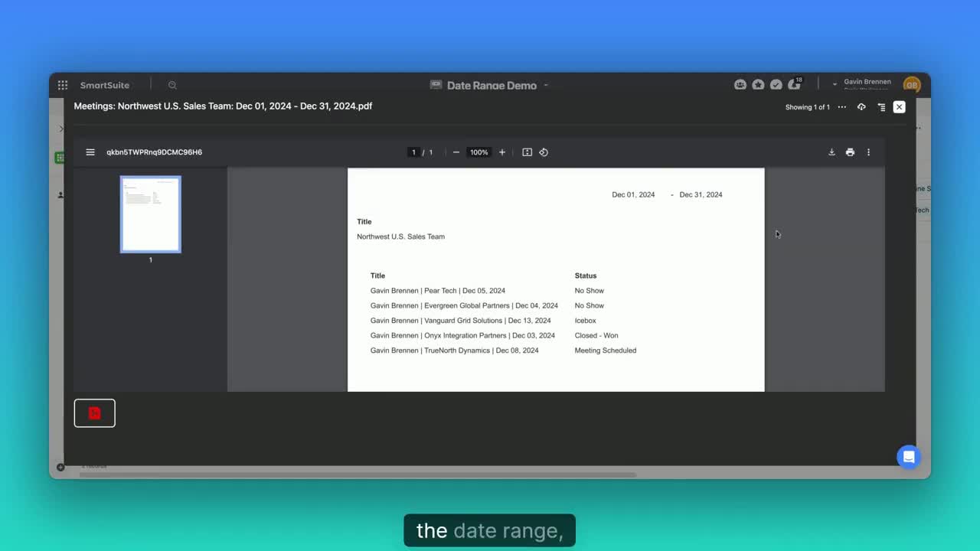The width and height of the screenshot is (980, 551).
Task: Click the cloud upload icon
Action: click(861, 107)
